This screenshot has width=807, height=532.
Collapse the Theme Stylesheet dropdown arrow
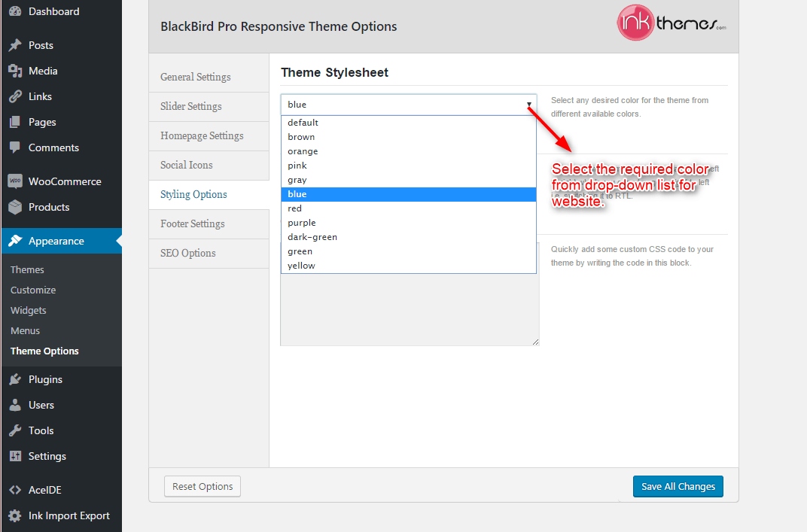pyautogui.click(x=528, y=105)
